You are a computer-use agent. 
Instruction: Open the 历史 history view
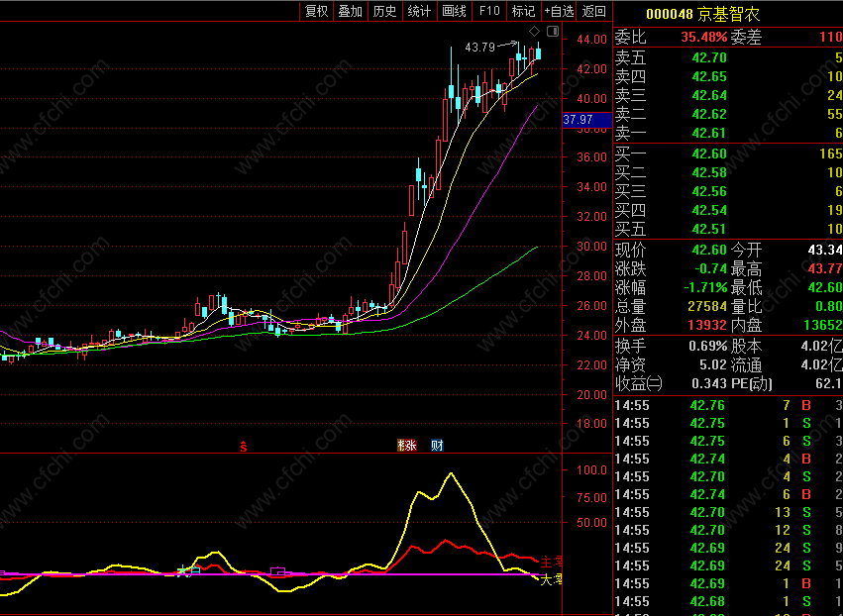385,11
